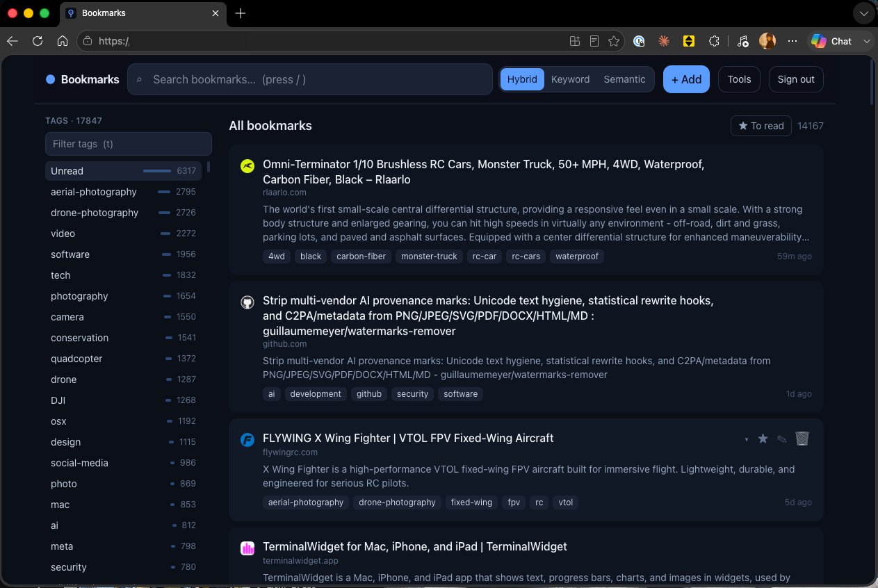The image size is (878, 588).
Task: Open the split screen icon in the address bar
Action: (x=575, y=41)
